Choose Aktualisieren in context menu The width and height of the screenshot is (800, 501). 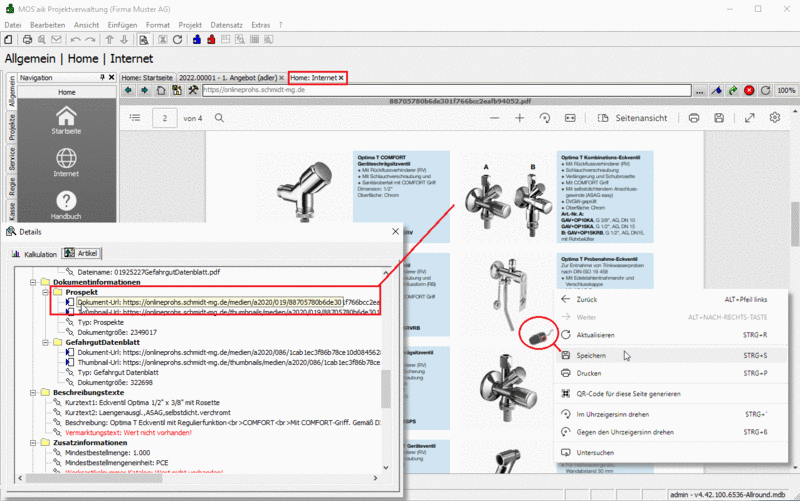coord(670,335)
